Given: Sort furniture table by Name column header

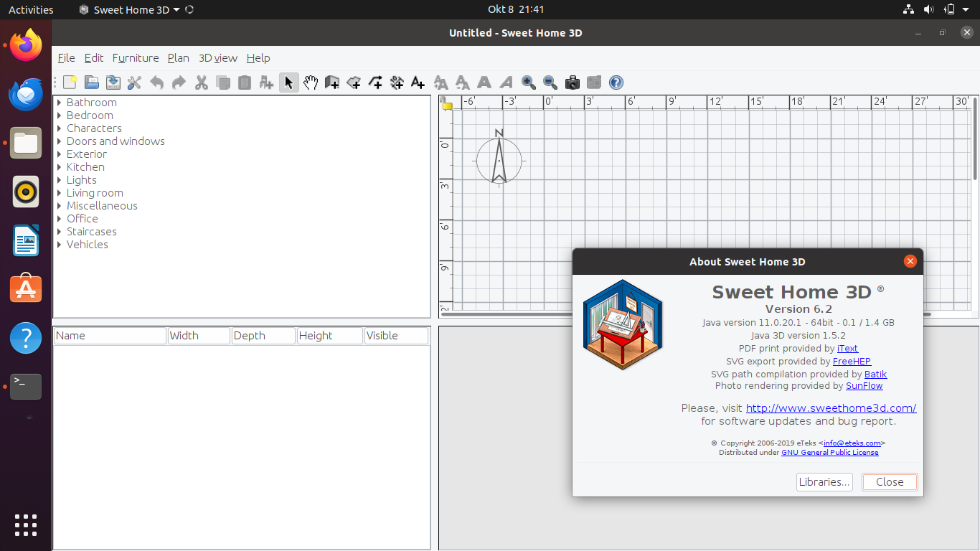Looking at the screenshot, I should click(x=110, y=336).
